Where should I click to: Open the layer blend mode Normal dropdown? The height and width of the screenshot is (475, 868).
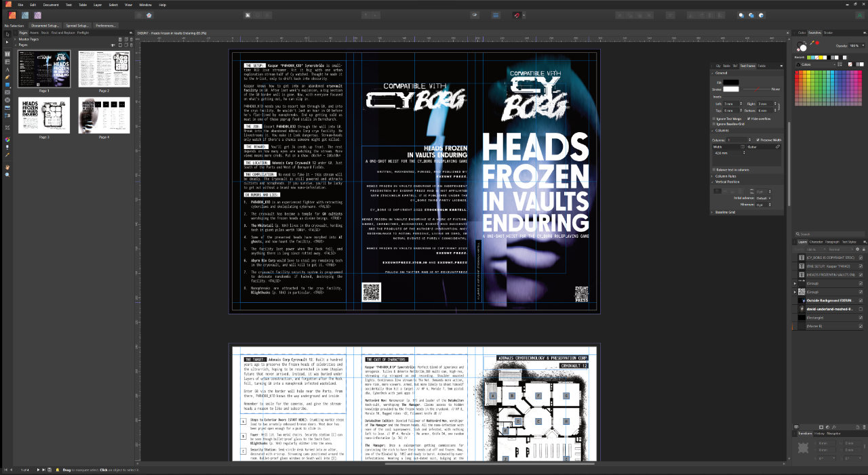point(841,249)
